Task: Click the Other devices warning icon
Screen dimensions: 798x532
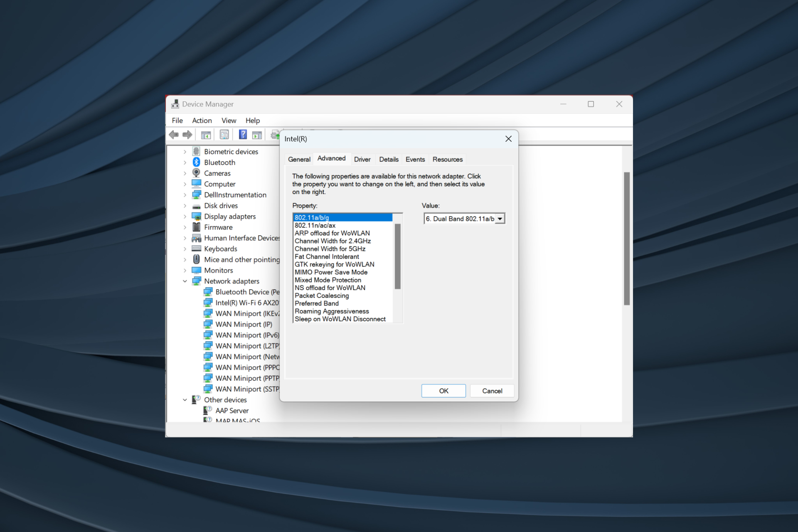Action: point(196,399)
